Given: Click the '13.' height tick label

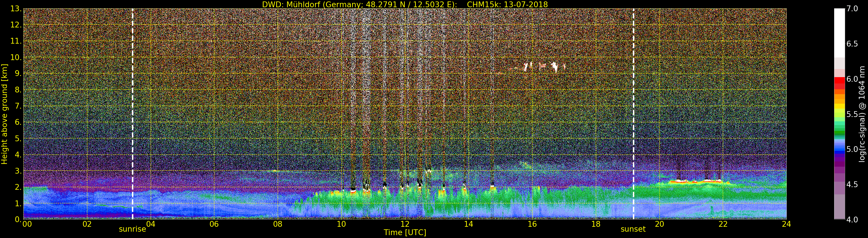Looking at the screenshot, I should point(16,9).
